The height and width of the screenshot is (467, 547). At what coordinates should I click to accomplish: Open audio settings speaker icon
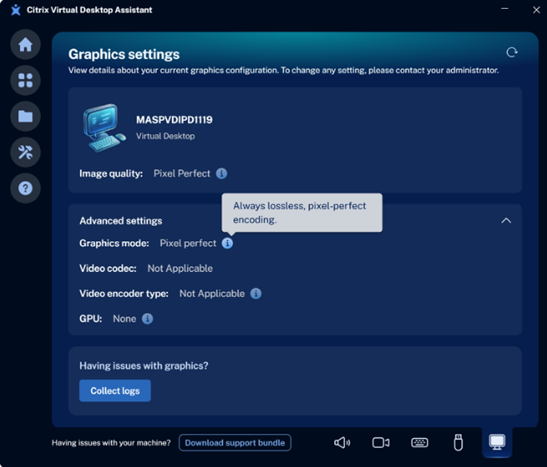pos(342,443)
